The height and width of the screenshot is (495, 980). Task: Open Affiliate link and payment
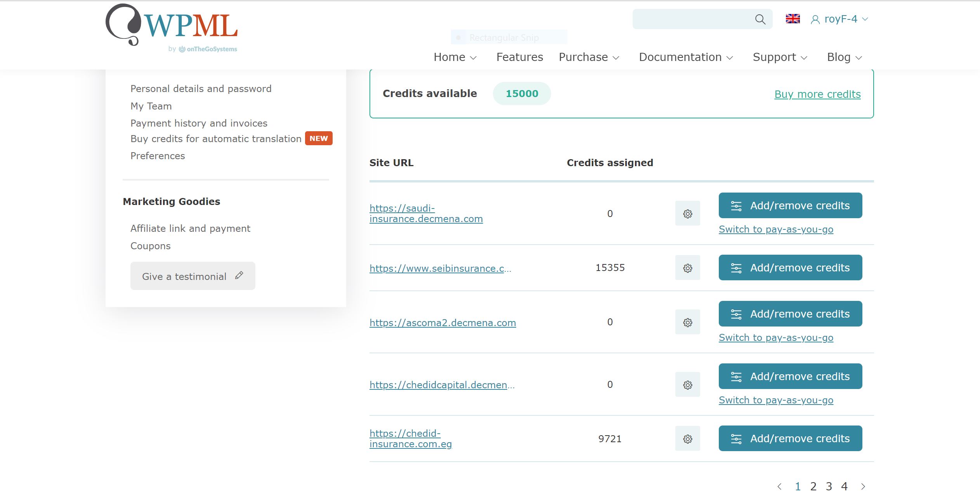click(x=190, y=228)
